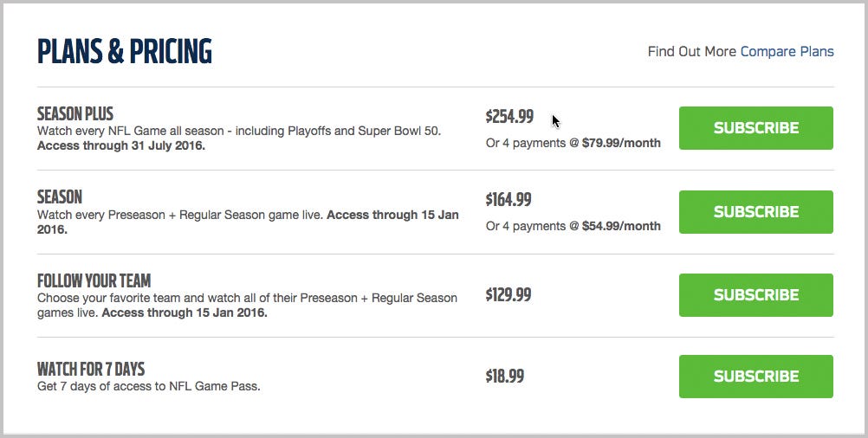
Task: Click the $54.99/month payment option text
Action: coord(621,226)
